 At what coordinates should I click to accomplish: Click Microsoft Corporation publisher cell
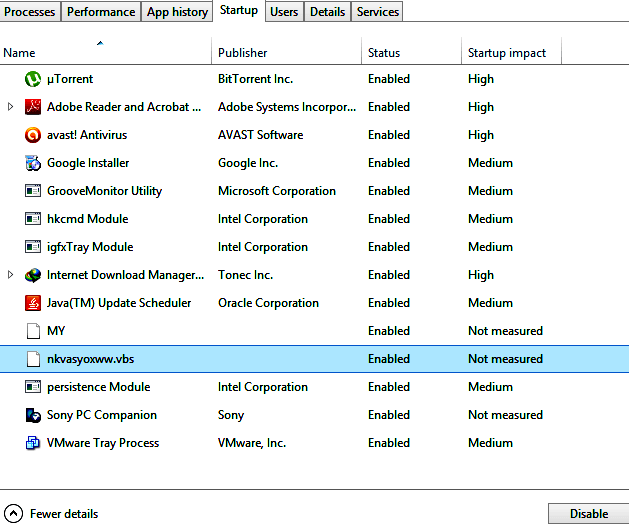pyautogui.click(x=277, y=191)
